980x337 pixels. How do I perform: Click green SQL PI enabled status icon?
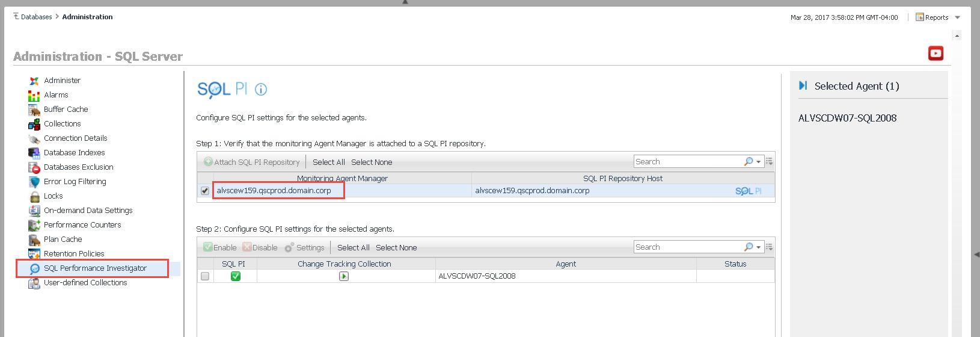pyautogui.click(x=236, y=276)
